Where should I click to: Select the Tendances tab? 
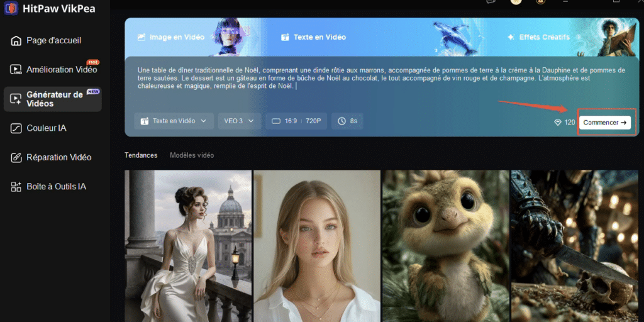coord(141,155)
